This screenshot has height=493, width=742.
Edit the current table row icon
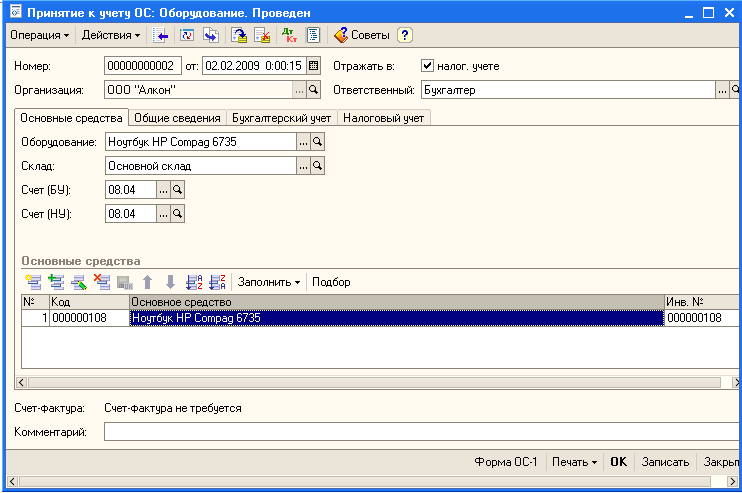79,282
